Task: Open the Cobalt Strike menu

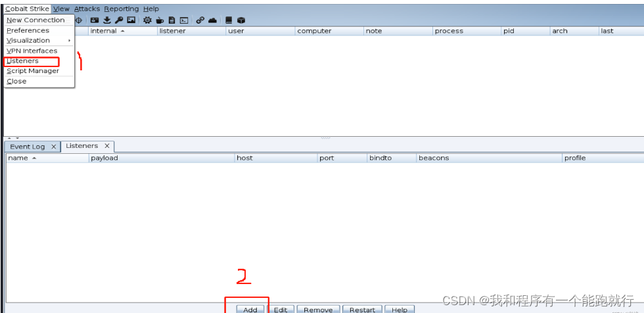Action: (28, 9)
